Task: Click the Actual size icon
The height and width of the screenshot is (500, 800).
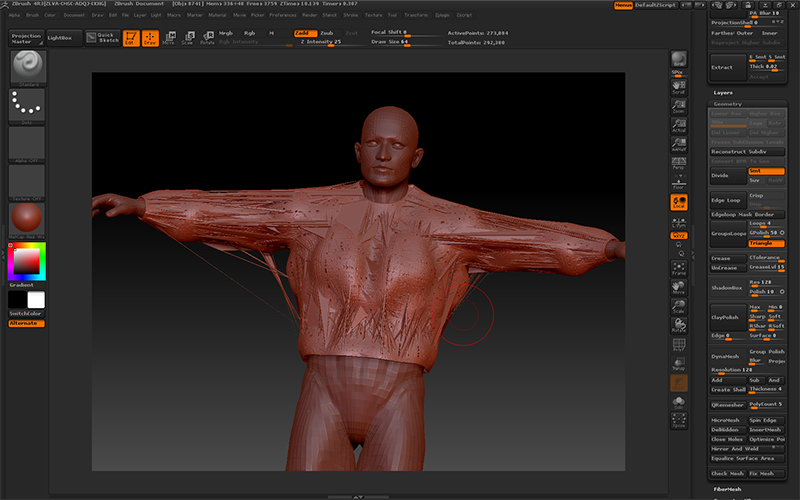Action: pyautogui.click(x=679, y=126)
